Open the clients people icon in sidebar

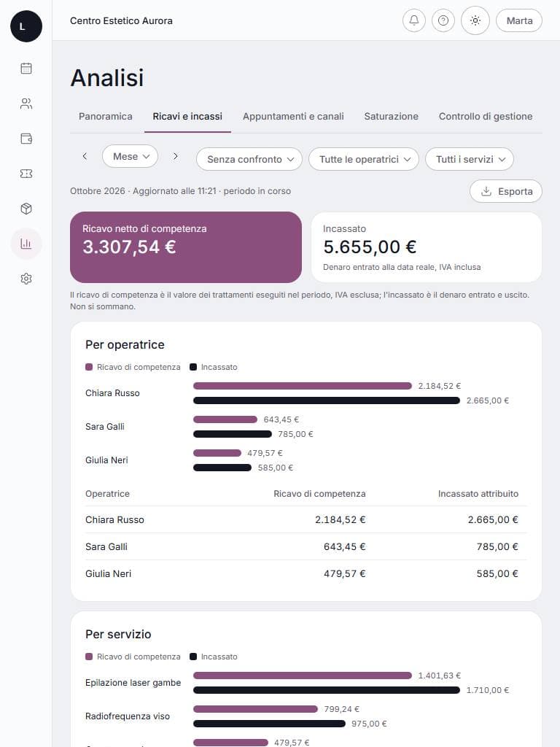tap(26, 104)
